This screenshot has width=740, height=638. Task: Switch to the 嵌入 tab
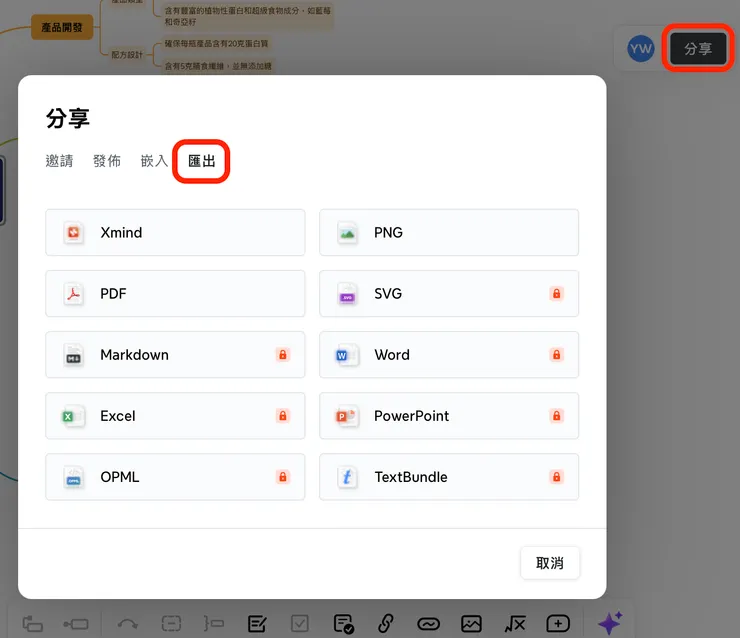(154, 161)
